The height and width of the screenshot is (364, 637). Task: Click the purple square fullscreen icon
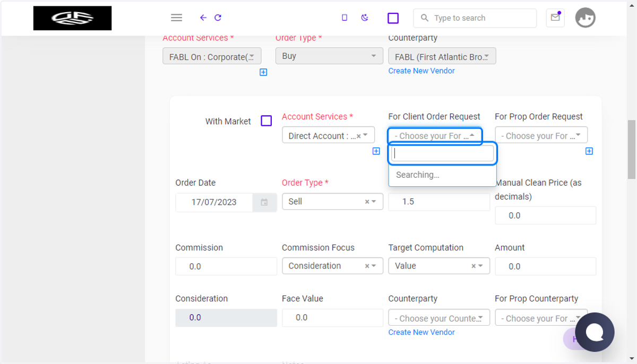click(x=393, y=18)
